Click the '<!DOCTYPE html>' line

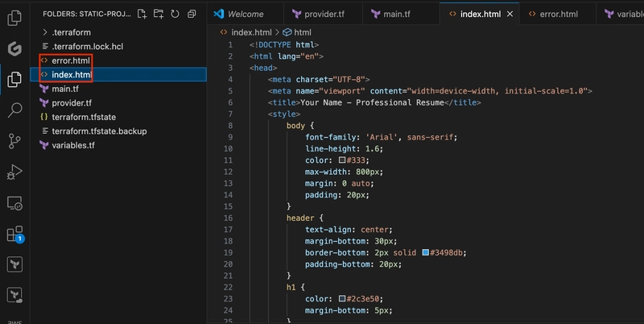coord(284,44)
